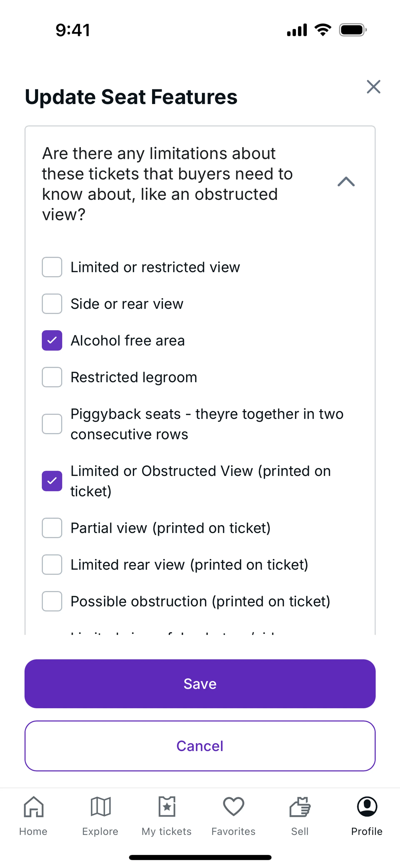
Task: Tick the Restricted legroom checkbox
Action: pyautogui.click(x=52, y=377)
